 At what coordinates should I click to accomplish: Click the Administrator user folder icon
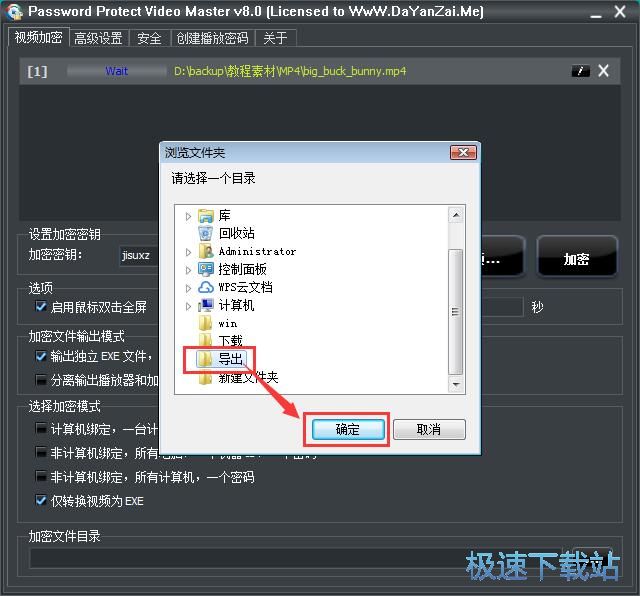pos(206,251)
